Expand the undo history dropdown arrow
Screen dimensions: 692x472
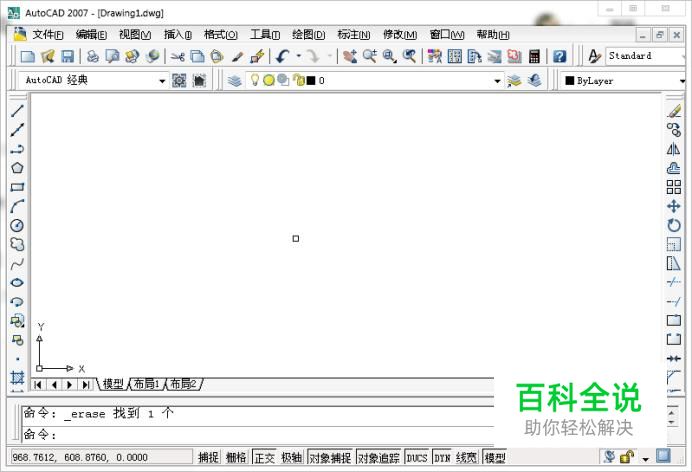(299, 56)
